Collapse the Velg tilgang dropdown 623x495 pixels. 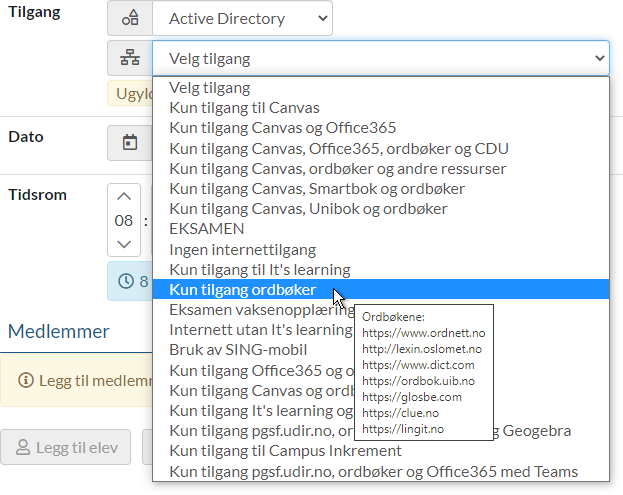click(380, 59)
